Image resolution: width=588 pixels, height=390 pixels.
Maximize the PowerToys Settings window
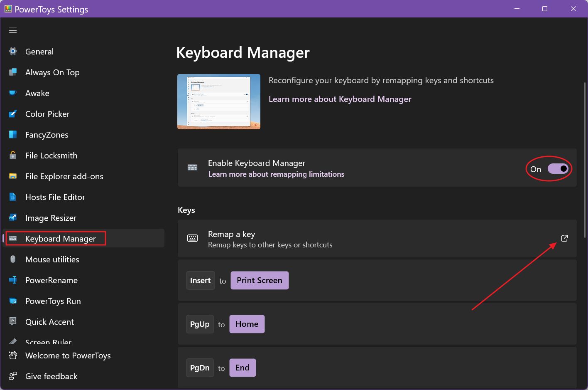[545, 9]
